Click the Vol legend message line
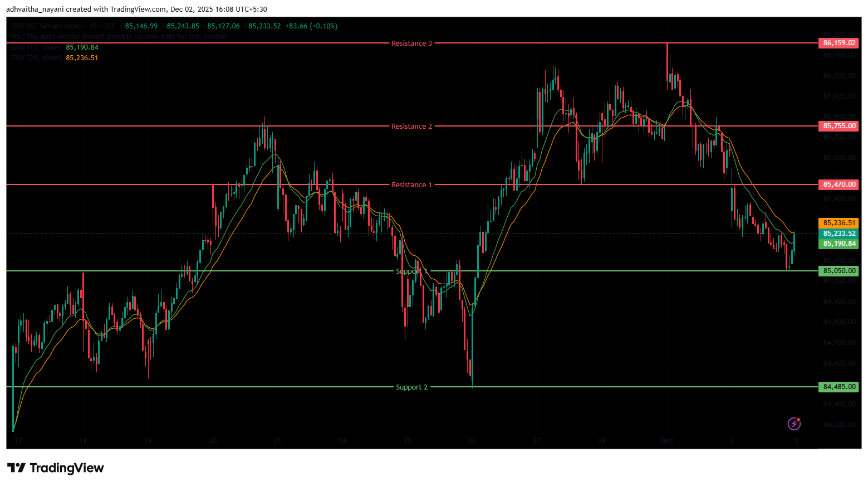Viewport: 868px width, 486px height. [x=119, y=37]
